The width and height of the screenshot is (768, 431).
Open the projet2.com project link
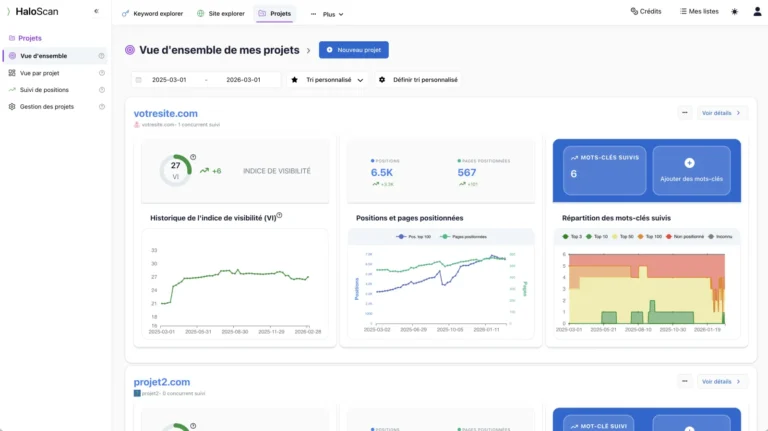click(162, 382)
